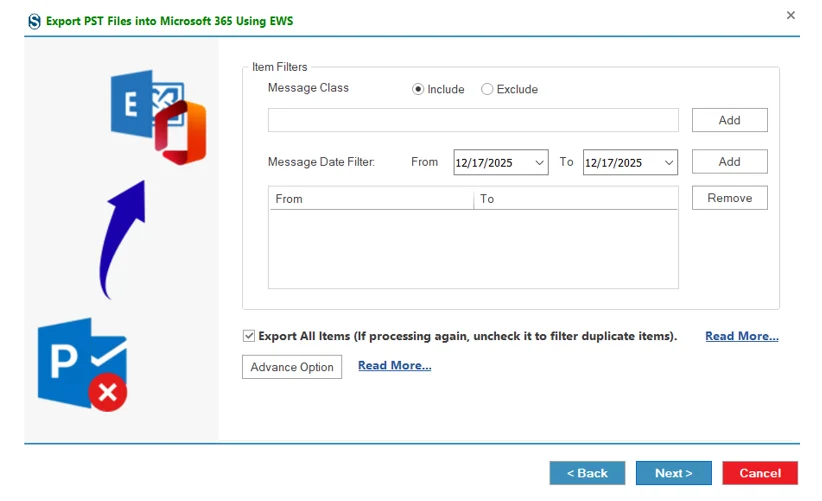This screenshot has width=822, height=501.
Task: Click Read More link beside Advance Option
Action: [x=395, y=365]
